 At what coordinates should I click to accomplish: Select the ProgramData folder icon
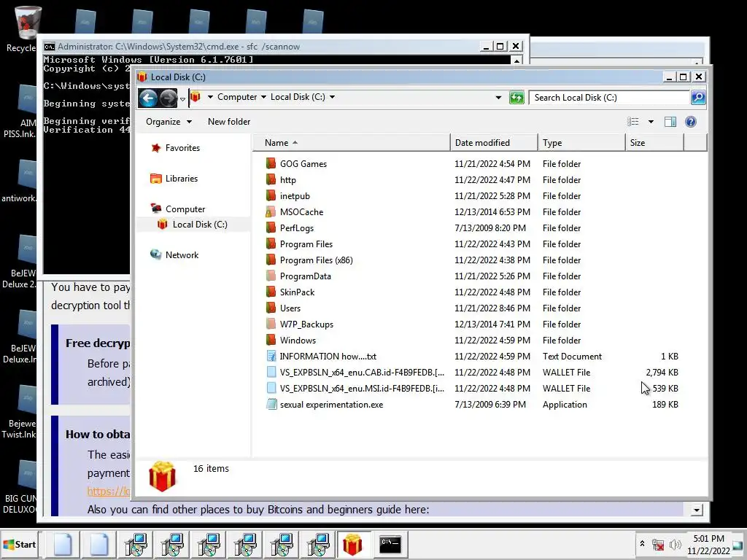(x=271, y=276)
